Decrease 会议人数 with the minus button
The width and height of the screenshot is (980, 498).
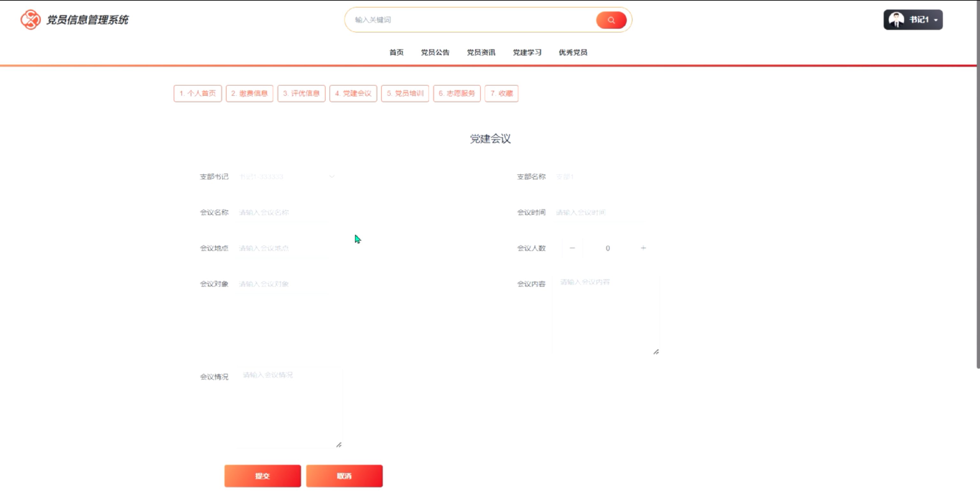(572, 248)
